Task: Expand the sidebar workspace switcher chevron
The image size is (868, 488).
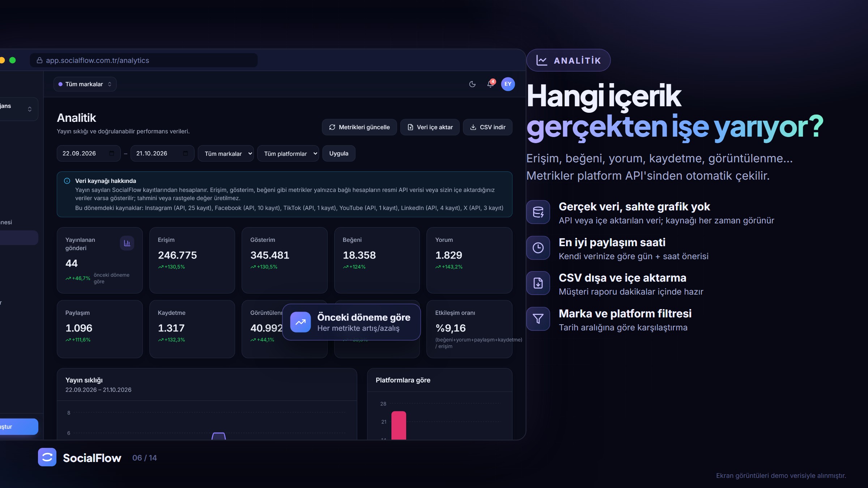Action: 30,109
